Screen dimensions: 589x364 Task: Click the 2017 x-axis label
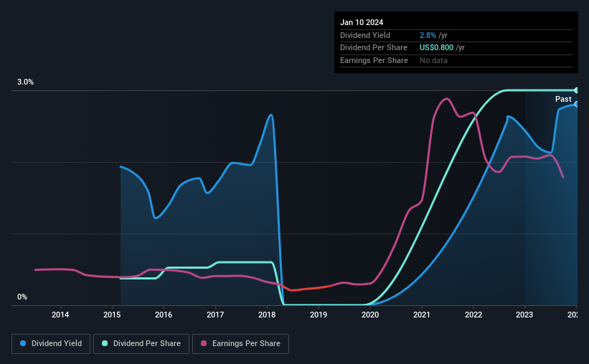(x=215, y=315)
